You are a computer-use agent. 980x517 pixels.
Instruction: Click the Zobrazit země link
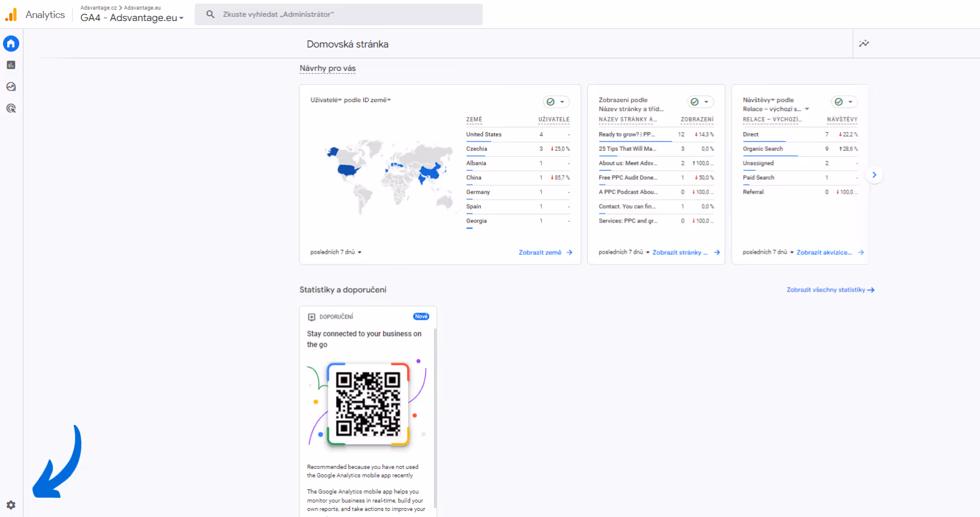pyautogui.click(x=540, y=252)
